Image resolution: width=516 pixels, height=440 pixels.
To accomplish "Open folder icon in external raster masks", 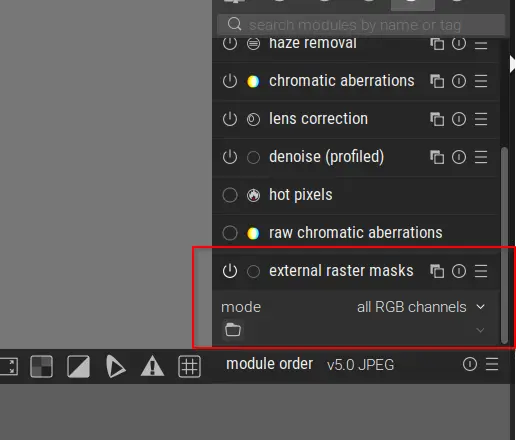I will pyautogui.click(x=233, y=330).
